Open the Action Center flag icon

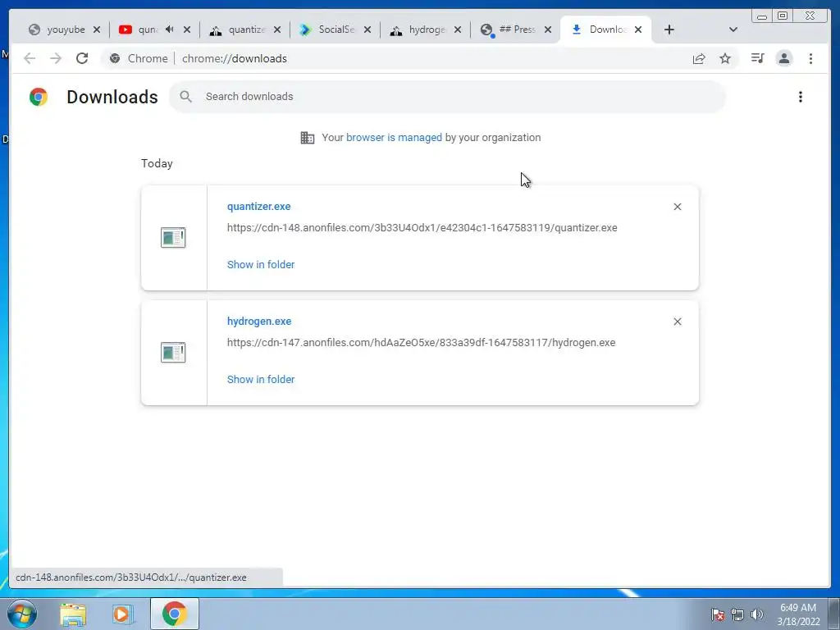click(x=718, y=614)
